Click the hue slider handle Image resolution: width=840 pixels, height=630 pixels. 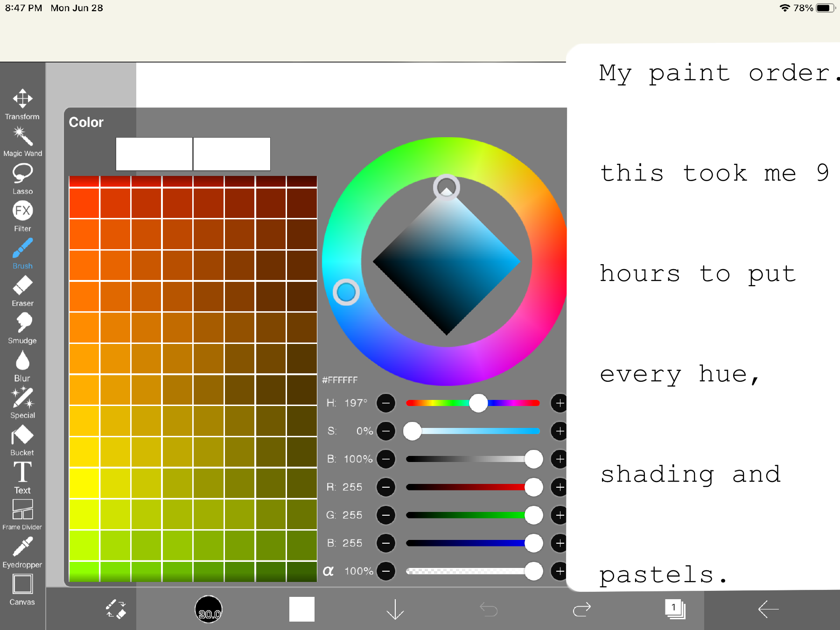click(478, 403)
